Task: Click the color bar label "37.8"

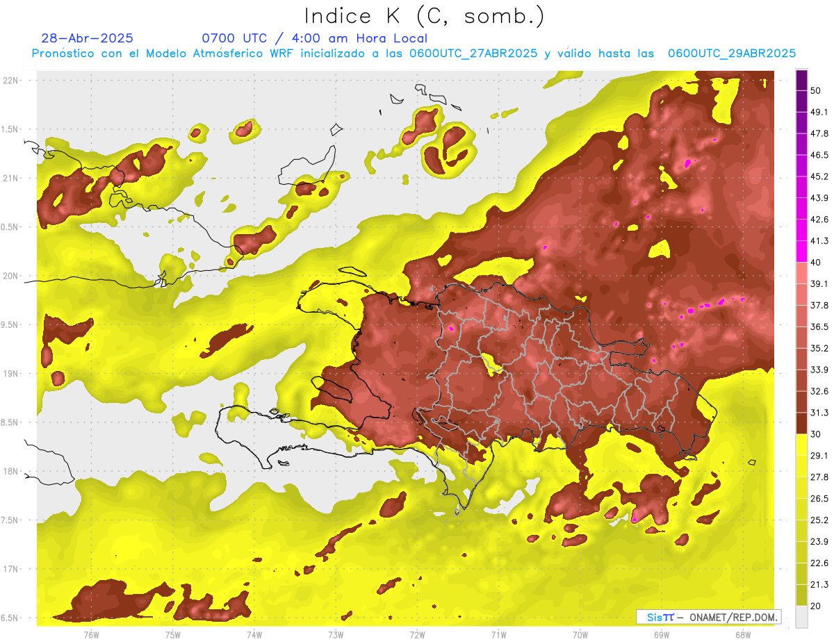Action: tap(819, 305)
